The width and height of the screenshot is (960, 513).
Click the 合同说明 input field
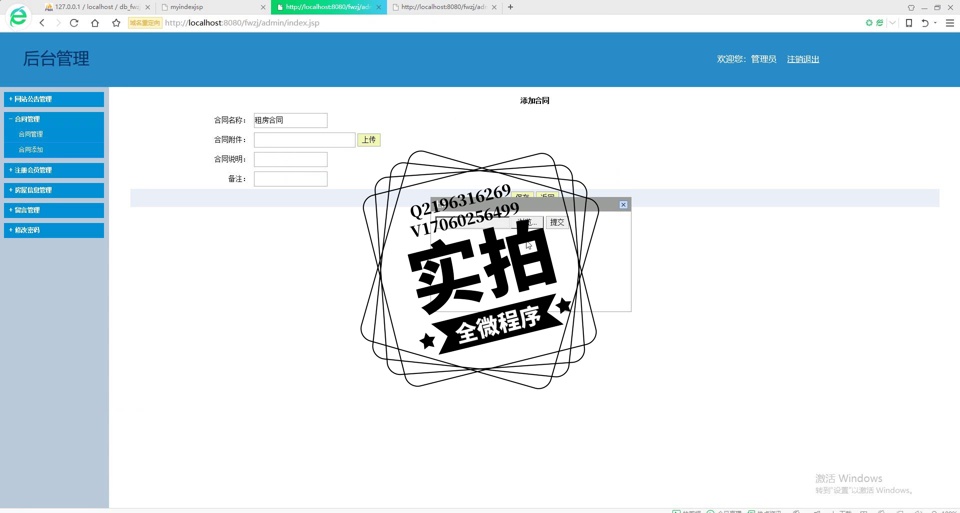click(x=290, y=160)
